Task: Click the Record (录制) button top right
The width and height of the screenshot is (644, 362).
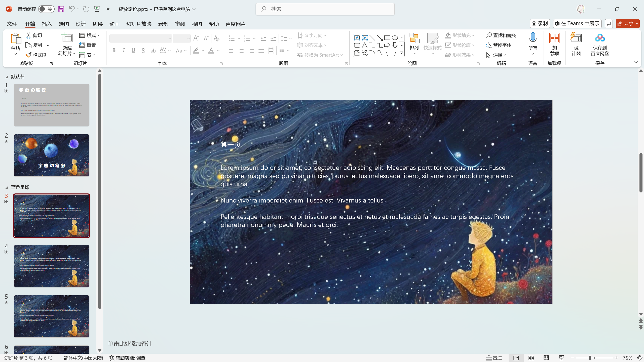Action: (x=540, y=24)
